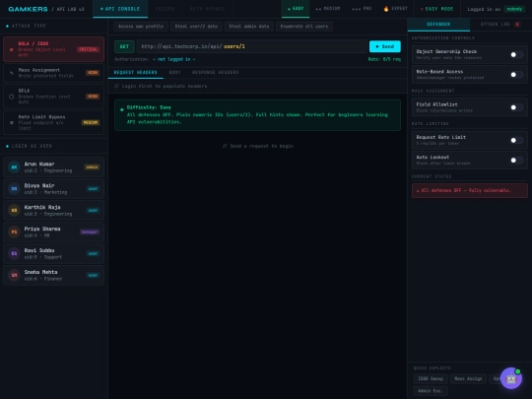The width and height of the screenshot is (532, 399).
Task: Click the CRITICAL severity badge
Action: [x=89, y=49]
